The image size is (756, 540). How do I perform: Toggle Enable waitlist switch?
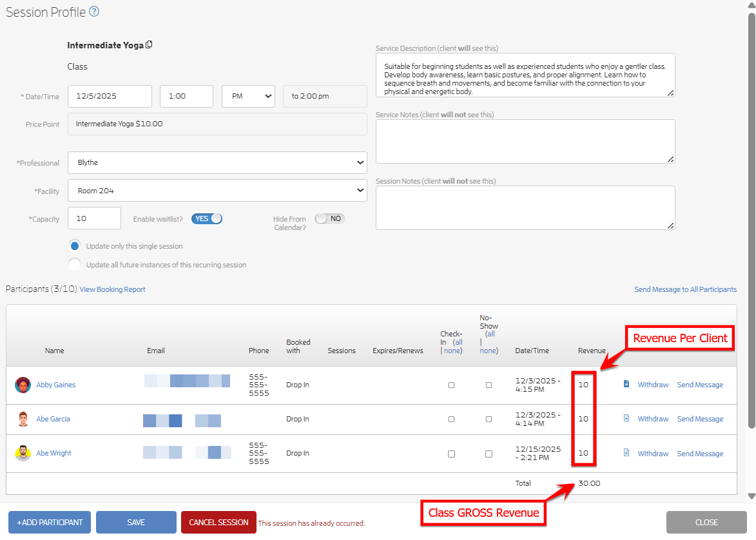[x=207, y=218]
